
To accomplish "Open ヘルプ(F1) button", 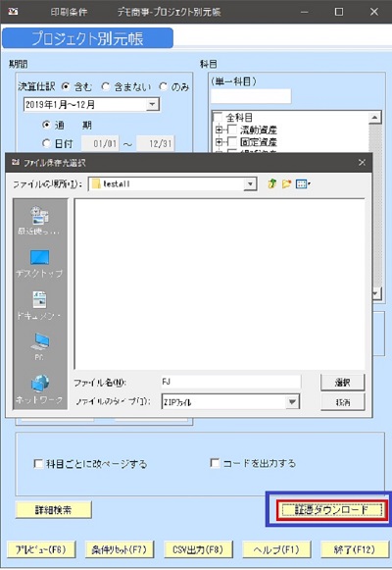I will (276, 549).
